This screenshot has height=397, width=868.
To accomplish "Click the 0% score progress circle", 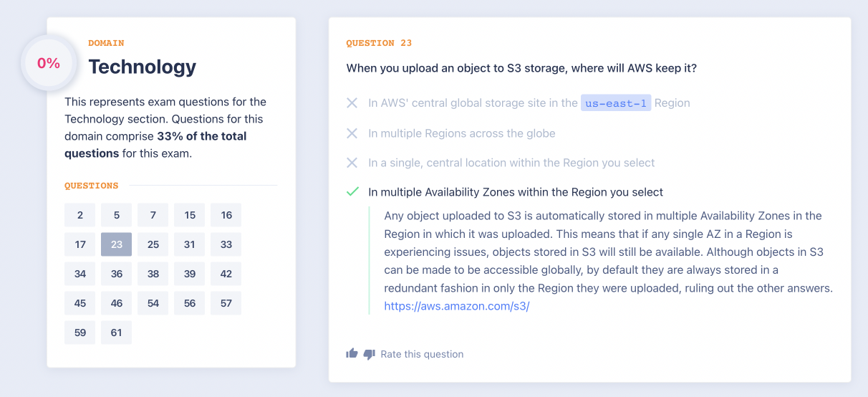I will (49, 63).
